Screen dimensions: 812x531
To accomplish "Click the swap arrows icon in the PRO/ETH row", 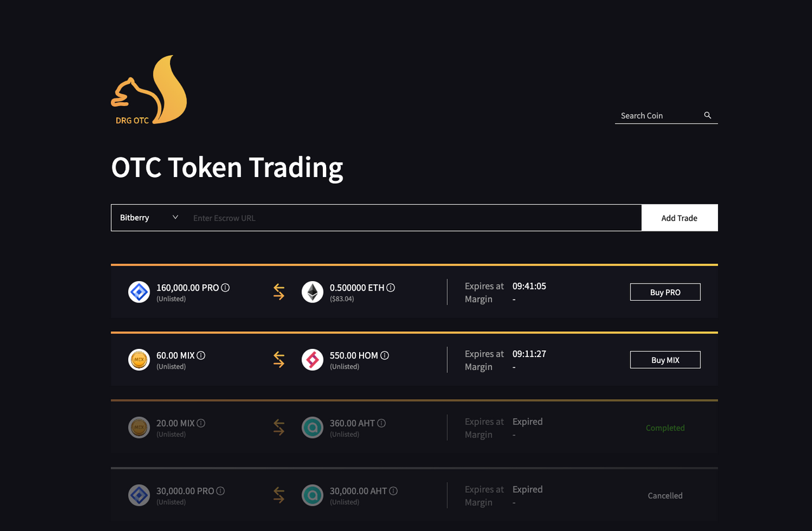I will [x=279, y=292].
